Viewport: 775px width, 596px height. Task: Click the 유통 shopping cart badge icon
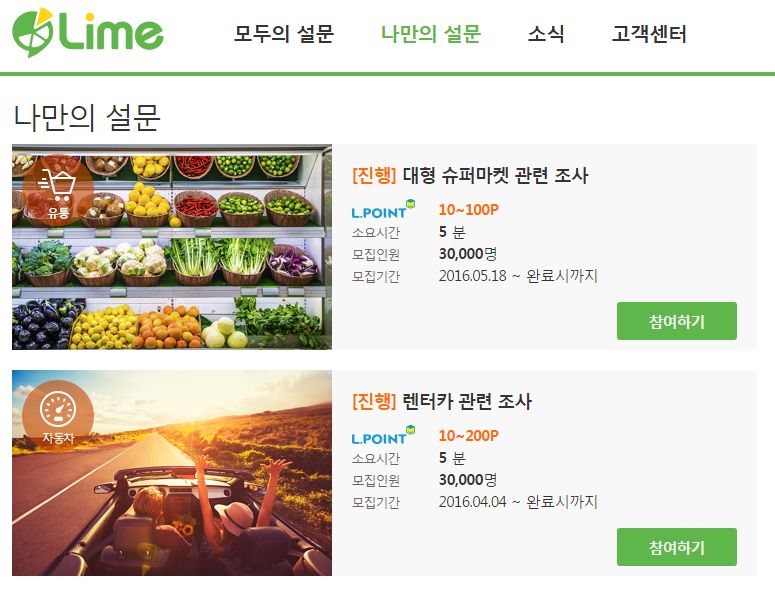coord(58,190)
